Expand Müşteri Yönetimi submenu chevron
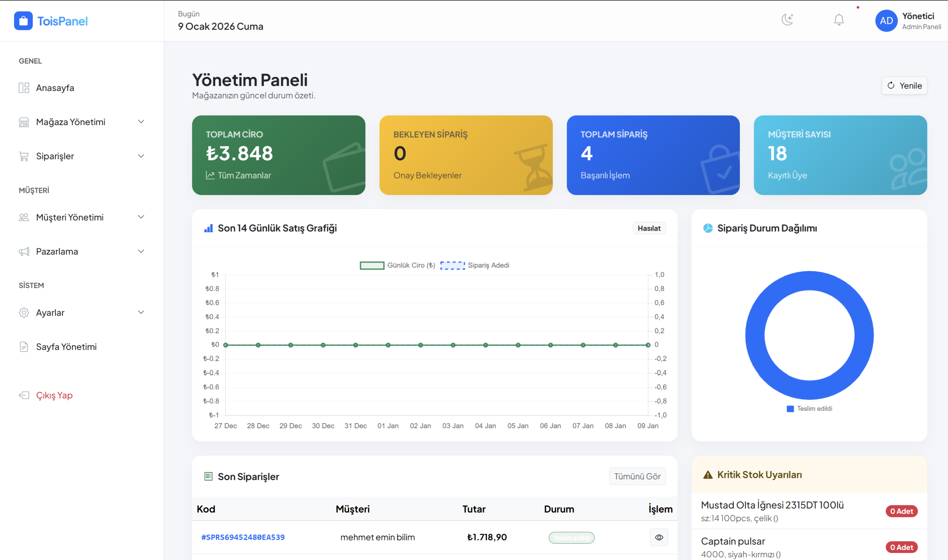This screenshot has width=948, height=560. (141, 217)
